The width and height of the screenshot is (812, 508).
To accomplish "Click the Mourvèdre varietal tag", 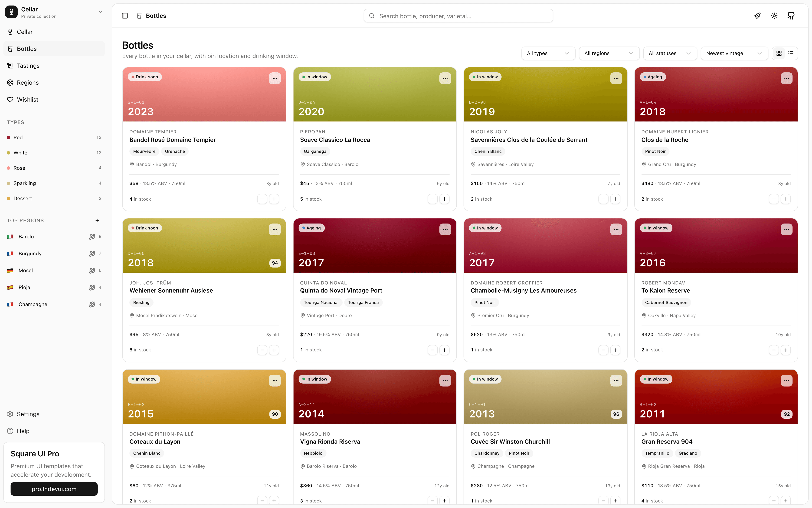I will [x=144, y=151].
